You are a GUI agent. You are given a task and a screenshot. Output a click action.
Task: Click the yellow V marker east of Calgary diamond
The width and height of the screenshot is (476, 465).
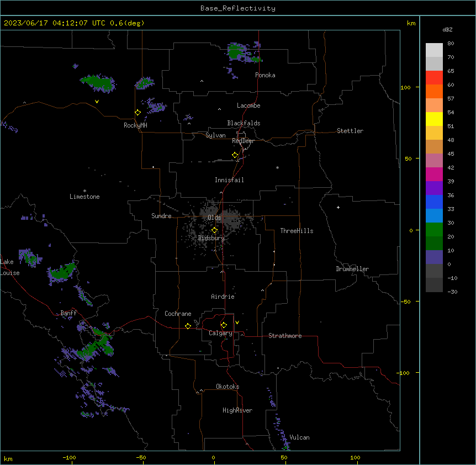[x=237, y=323]
